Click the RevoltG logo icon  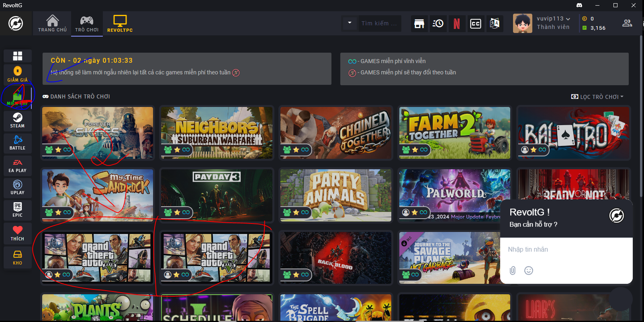(16, 23)
